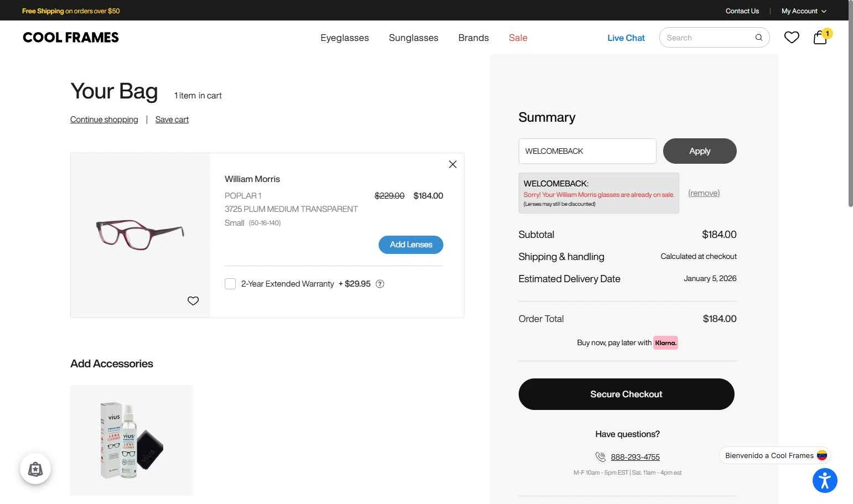Remove William Morris item with X icon
This screenshot has height=504, width=853.
453,164
